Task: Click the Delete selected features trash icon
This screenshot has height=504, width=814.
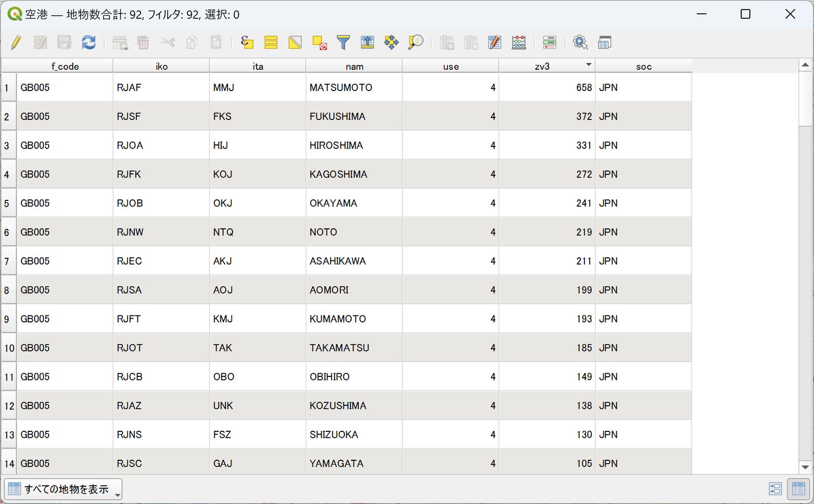Action: 143,42
